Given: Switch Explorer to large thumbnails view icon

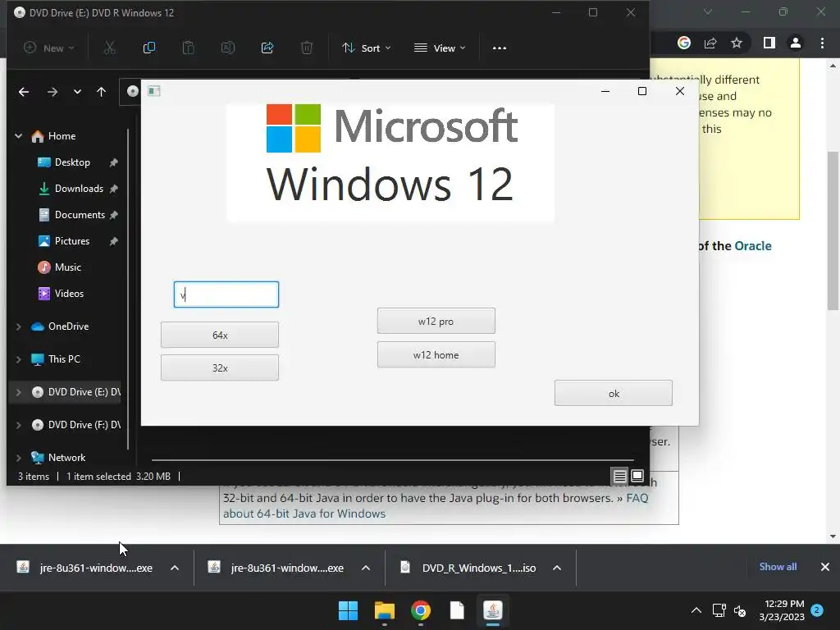Looking at the screenshot, I should (637, 476).
